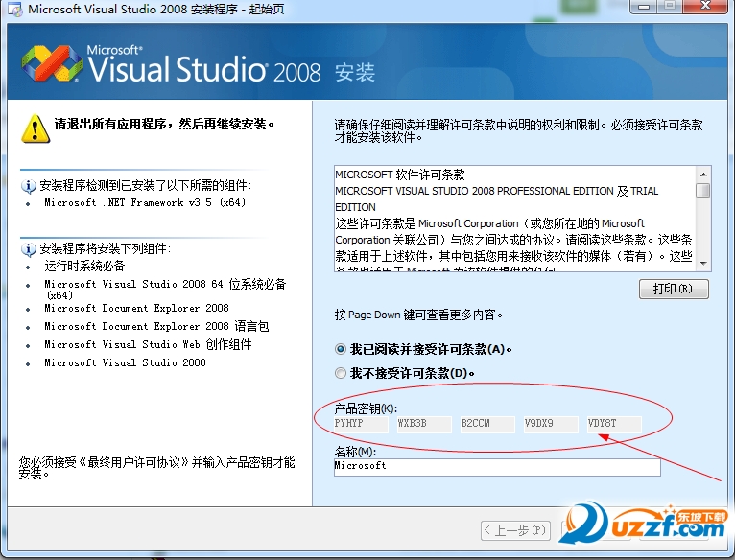735x560 pixels.
Task: Click the Visual Studio 2008 logo icon
Action: point(52,63)
